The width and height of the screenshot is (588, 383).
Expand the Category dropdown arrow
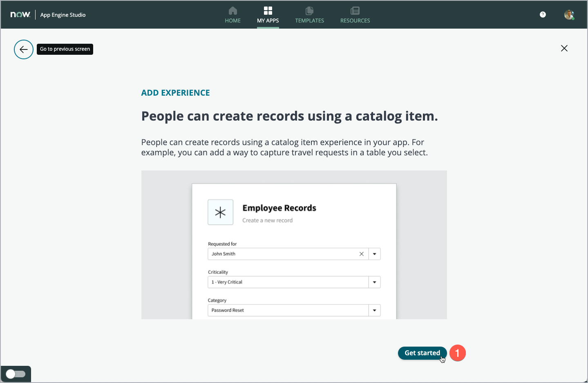click(x=375, y=310)
